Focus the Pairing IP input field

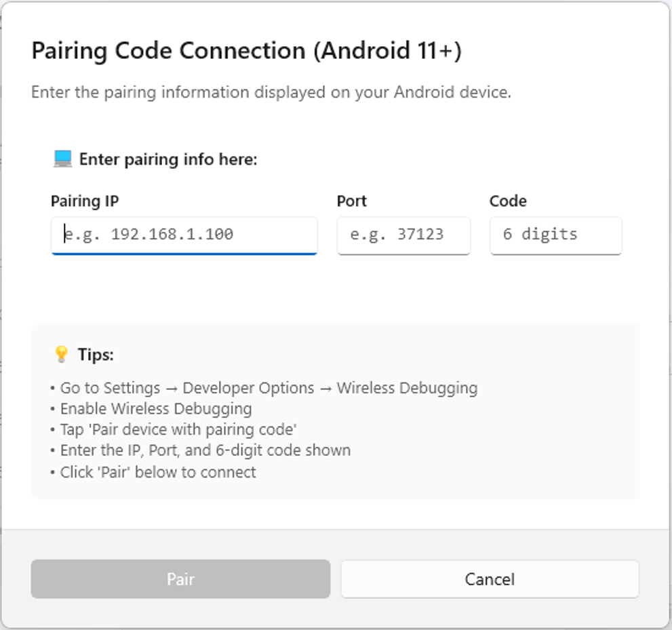184,235
